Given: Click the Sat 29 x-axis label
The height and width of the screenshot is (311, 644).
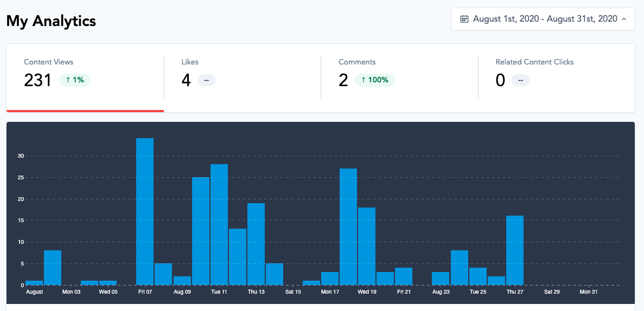Looking at the screenshot, I should click(552, 292).
